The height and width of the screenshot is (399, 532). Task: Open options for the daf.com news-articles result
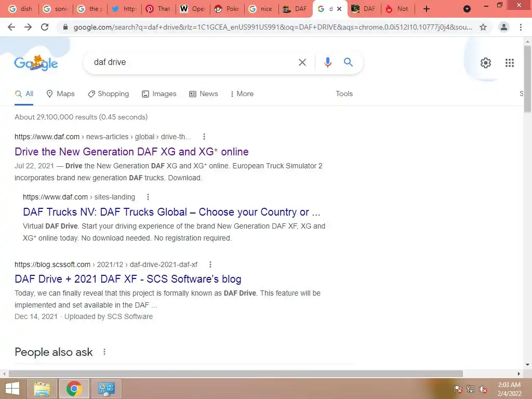click(x=204, y=137)
